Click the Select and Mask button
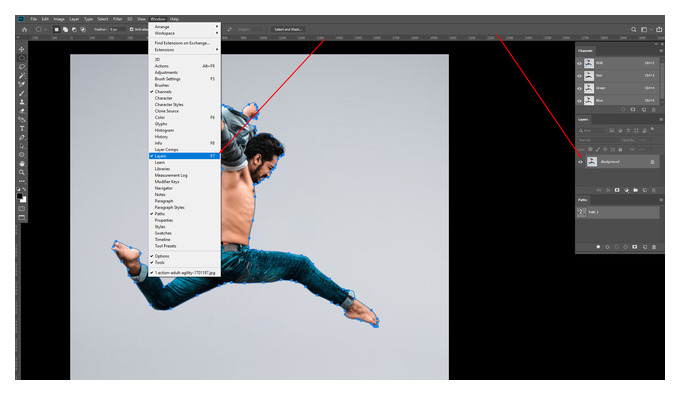Image resolution: width=680 pixels, height=395 pixels. (x=288, y=29)
